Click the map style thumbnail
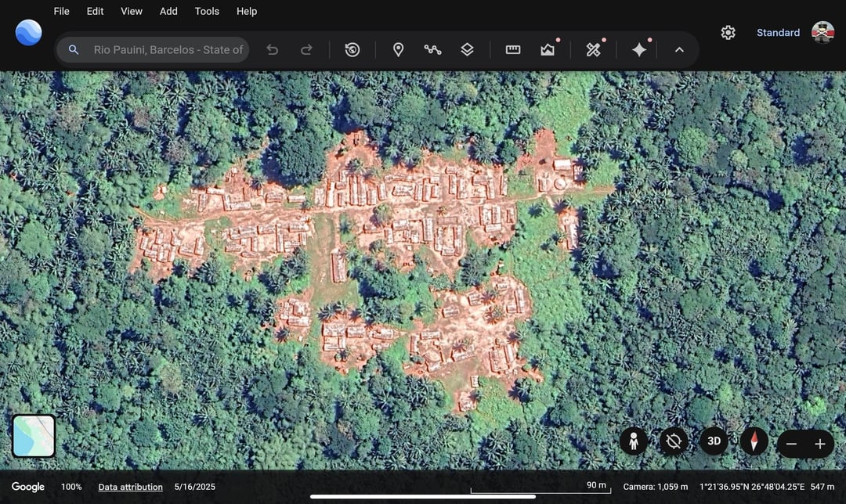This screenshot has width=846, height=504. 34,436
